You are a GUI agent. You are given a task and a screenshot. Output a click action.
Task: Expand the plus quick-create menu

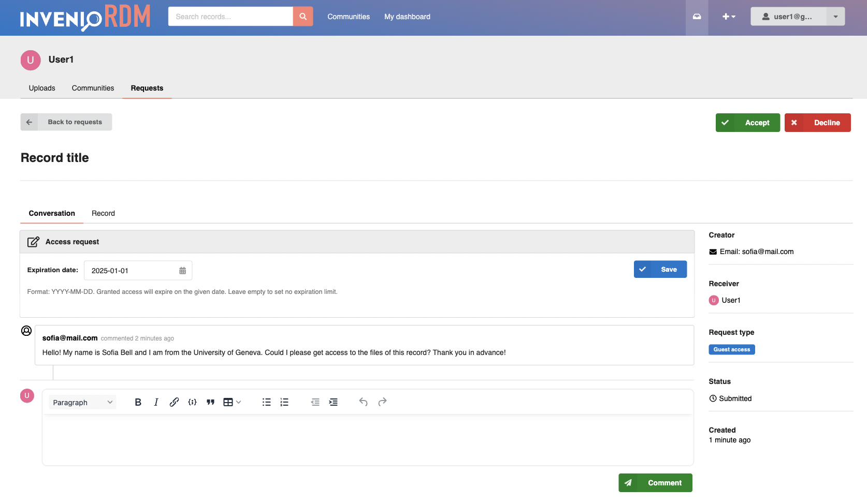pos(729,17)
